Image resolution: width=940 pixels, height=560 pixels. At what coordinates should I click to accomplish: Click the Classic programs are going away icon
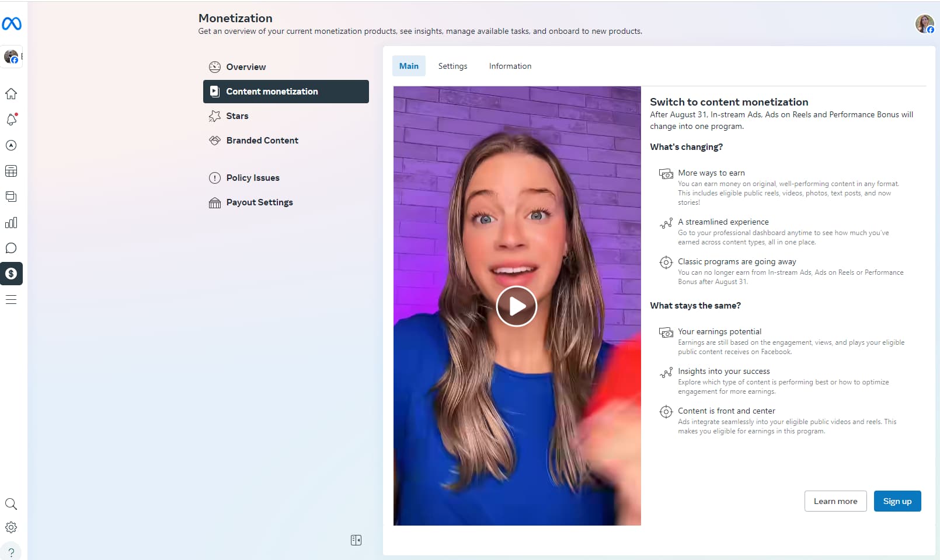point(666,262)
